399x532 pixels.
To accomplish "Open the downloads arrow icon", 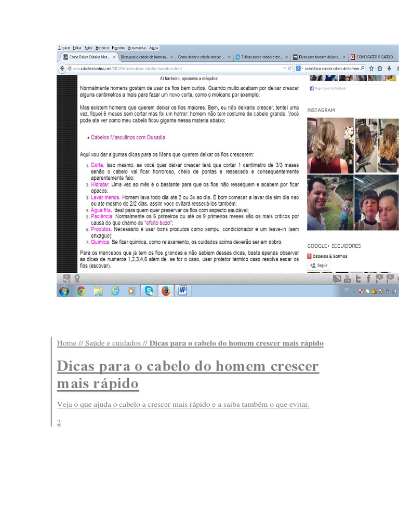I will point(389,68).
